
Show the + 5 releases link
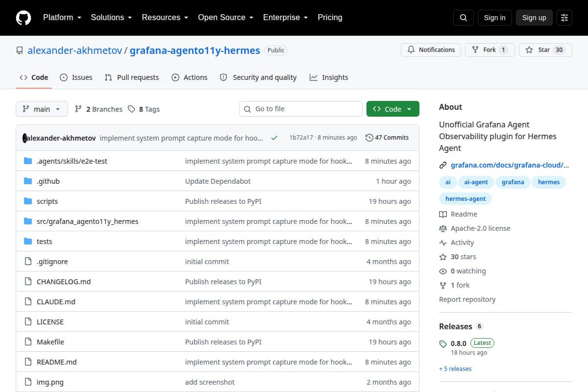[455, 368]
